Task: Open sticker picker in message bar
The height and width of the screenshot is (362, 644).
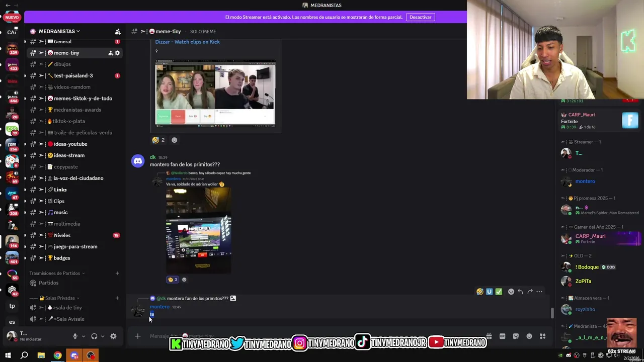Action: point(516,336)
